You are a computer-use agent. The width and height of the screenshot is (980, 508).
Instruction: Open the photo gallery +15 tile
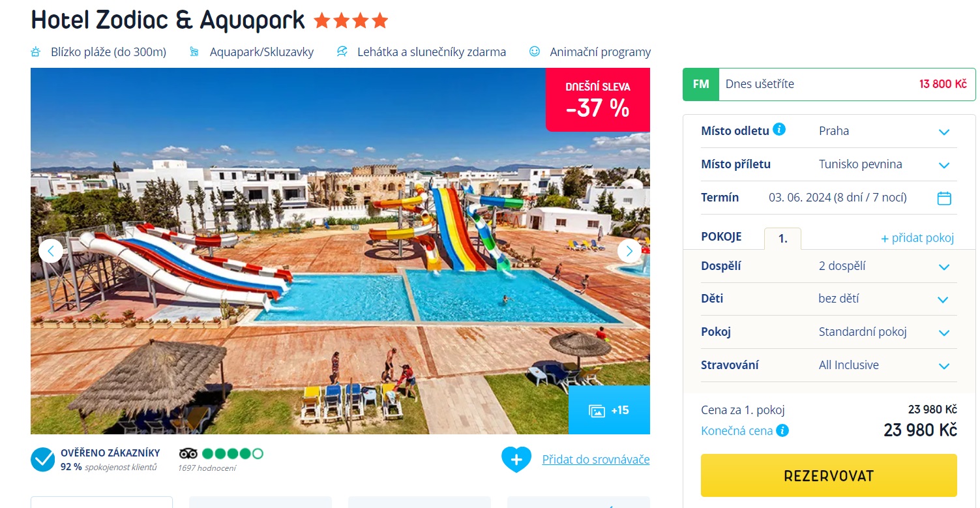609,410
